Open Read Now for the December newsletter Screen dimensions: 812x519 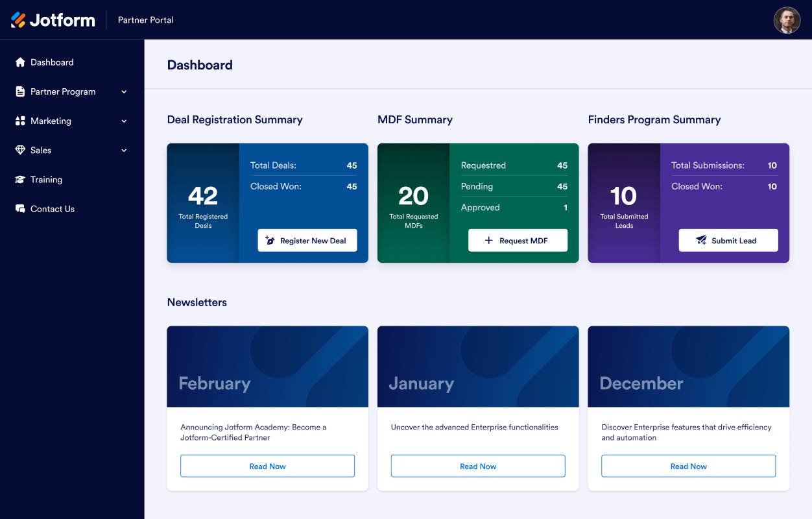tap(688, 466)
